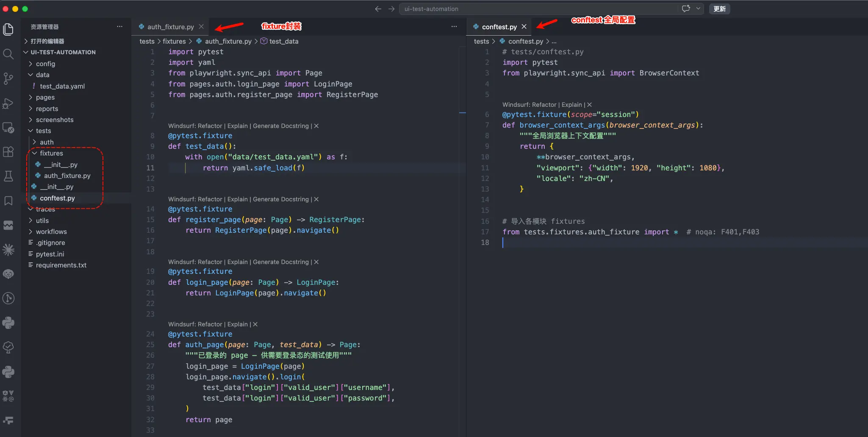The width and height of the screenshot is (868, 437).
Task: Open the Remote Explorer view
Action: click(x=8, y=128)
